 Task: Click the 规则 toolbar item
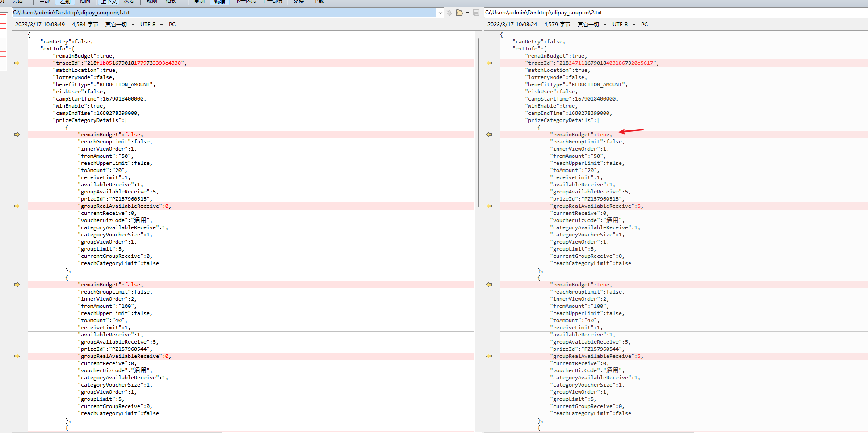tap(152, 2)
